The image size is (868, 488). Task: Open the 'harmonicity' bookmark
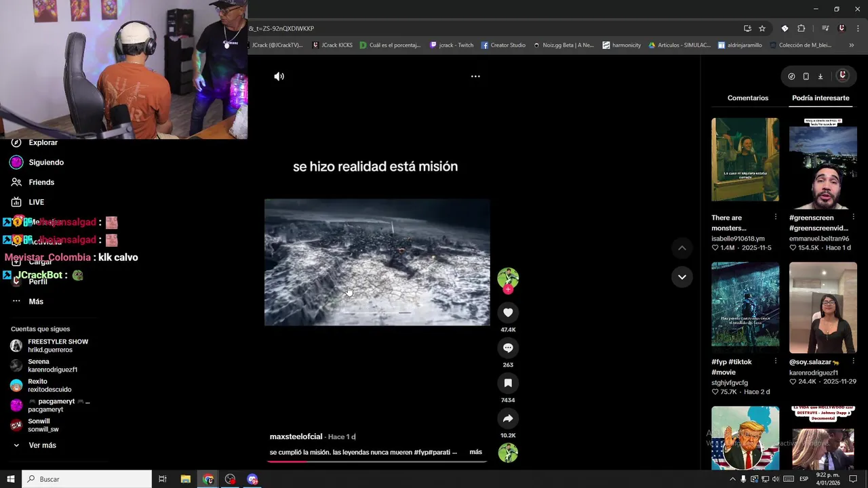click(x=622, y=45)
